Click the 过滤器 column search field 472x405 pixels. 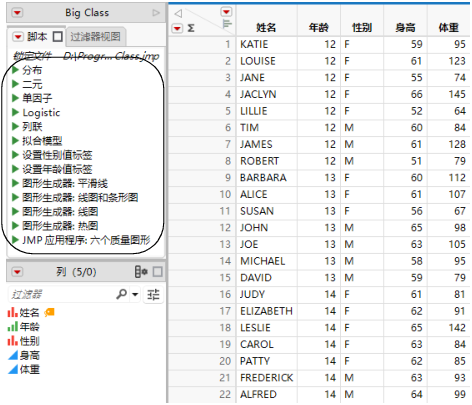point(61,294)
